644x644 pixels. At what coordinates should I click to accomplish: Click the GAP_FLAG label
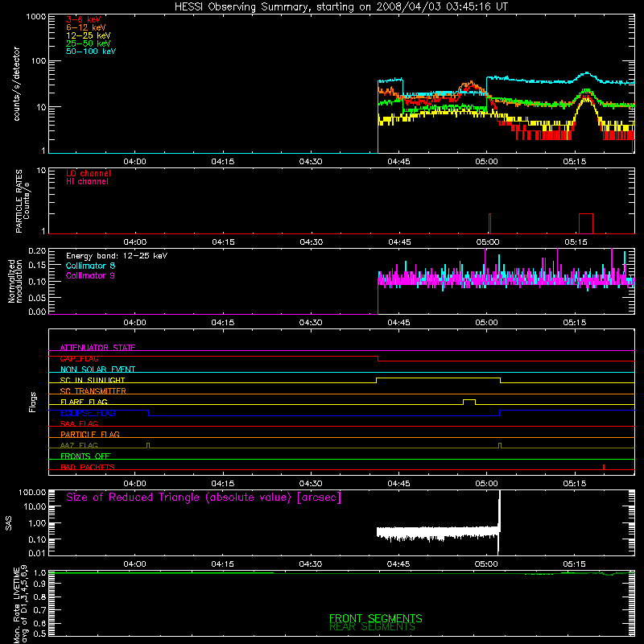click(x=79, y=358)
